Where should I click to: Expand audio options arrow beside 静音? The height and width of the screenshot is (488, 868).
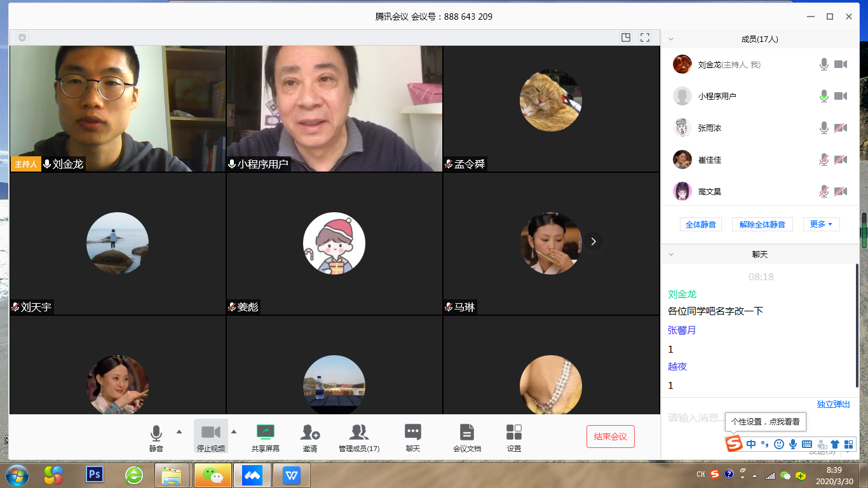click(179, 431)
